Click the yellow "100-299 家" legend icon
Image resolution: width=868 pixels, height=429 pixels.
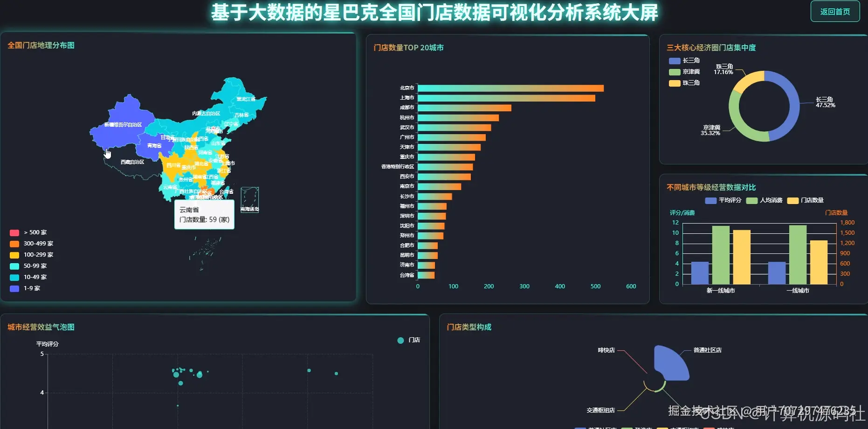pos(14,254)
